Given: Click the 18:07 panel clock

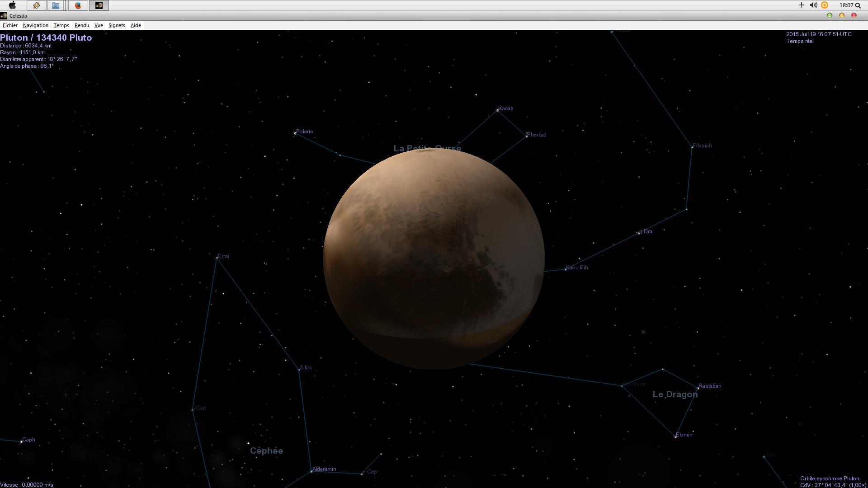Looking at the screenshot, I should click(x=846, y=5).
